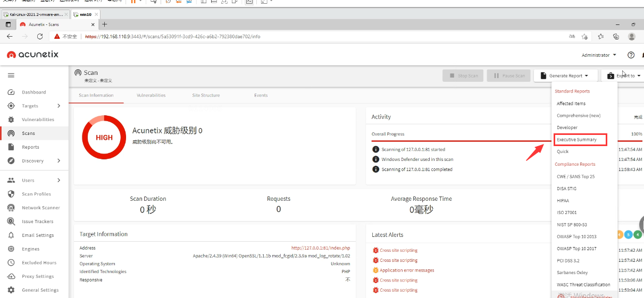Screen dimensions: 644x298
Task: Open a new browser tab with the plus button
Action: (x=105, y=24)
